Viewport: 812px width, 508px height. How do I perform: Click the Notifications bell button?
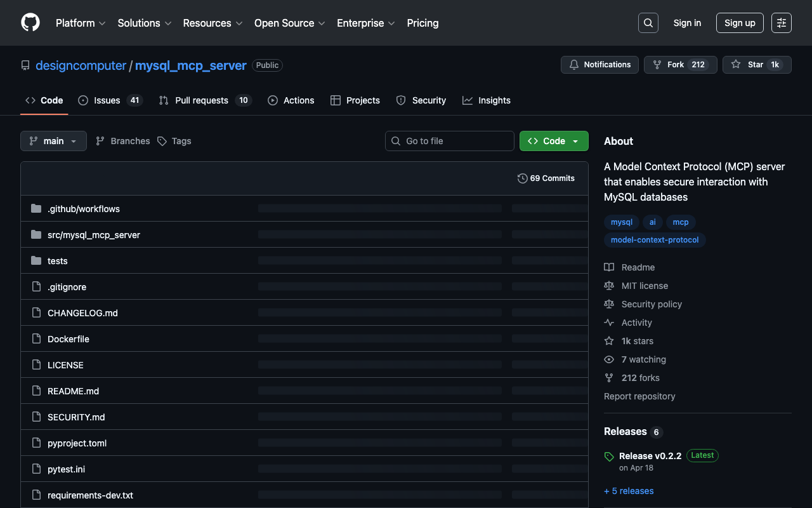[x=599, y=65]
